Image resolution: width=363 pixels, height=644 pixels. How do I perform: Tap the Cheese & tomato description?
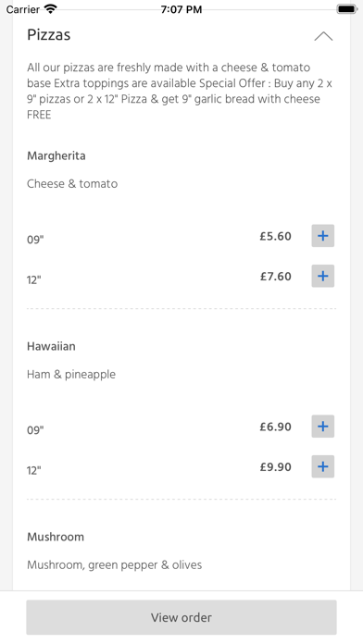72,183
